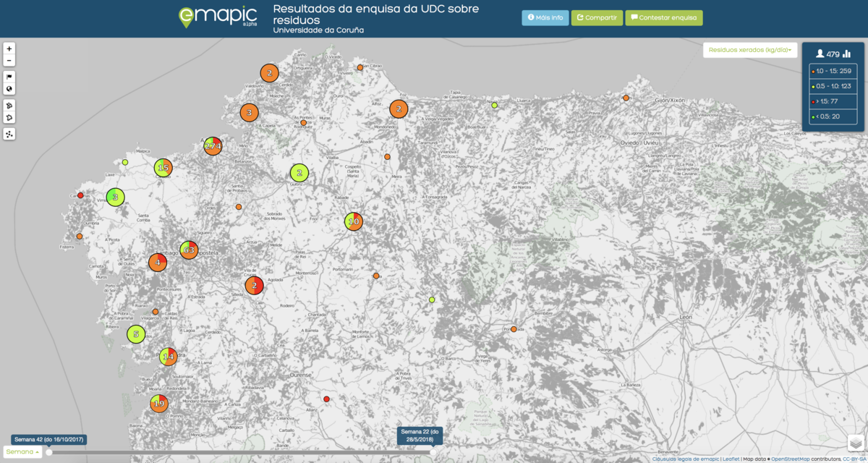Click the Contestar enquisa button
The width and height of the screenshot is (868, 463).
click(x=664, y=18)
